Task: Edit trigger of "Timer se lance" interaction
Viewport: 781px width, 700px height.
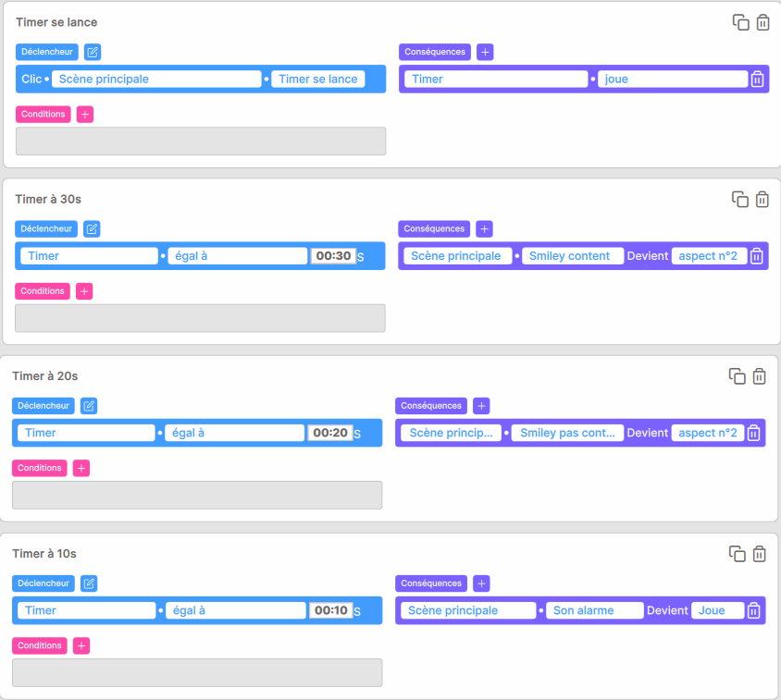Action: pyautogui.click(x=93, y=52)
